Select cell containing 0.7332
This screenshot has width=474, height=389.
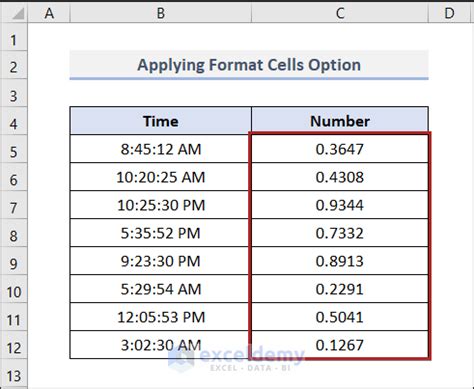point(340,233)
